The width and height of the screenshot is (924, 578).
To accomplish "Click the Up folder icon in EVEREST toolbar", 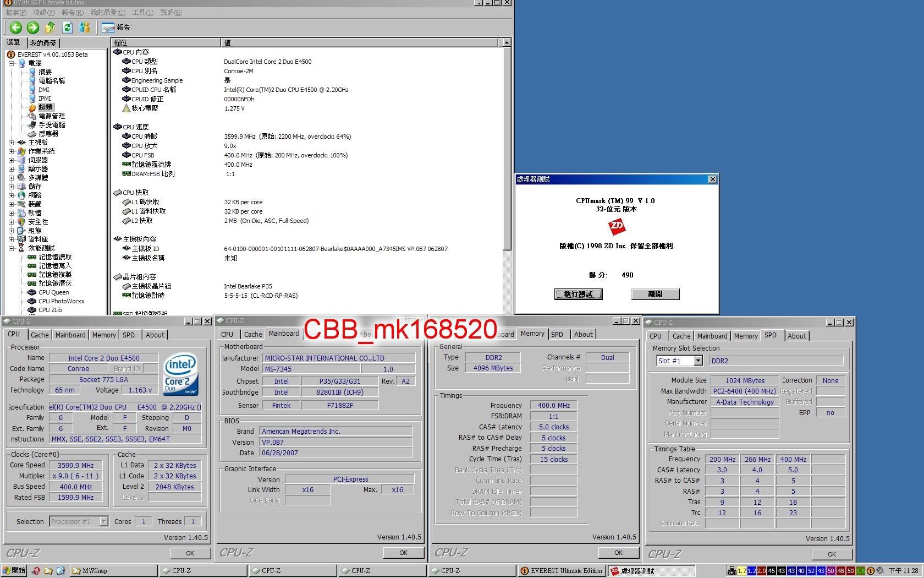I will 50,27.
